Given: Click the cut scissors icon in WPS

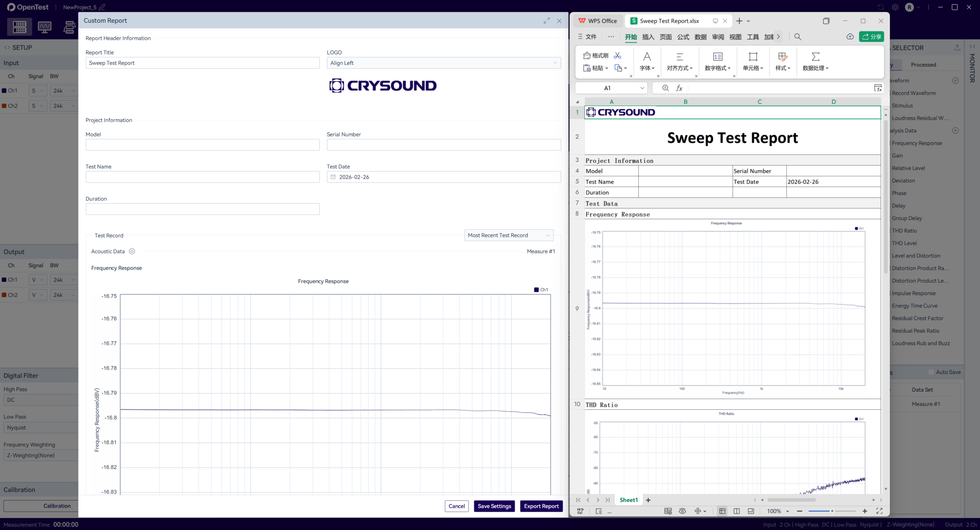Looking at the screenshot, I should (617, 56).
